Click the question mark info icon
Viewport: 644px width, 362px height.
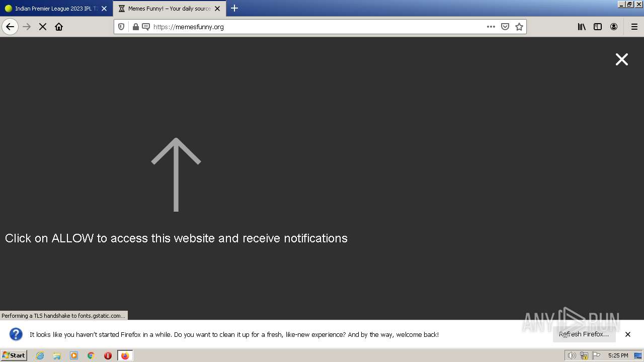click(16, 334)
